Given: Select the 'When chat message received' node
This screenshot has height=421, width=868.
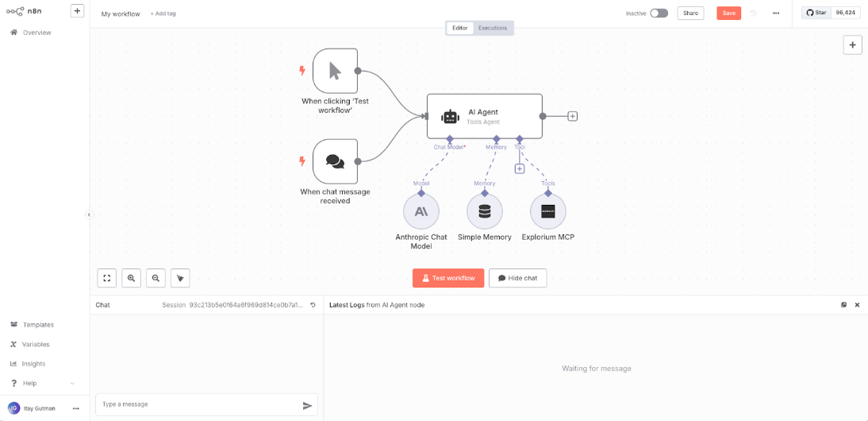Looking at the screenshot, I should [335, 161].
